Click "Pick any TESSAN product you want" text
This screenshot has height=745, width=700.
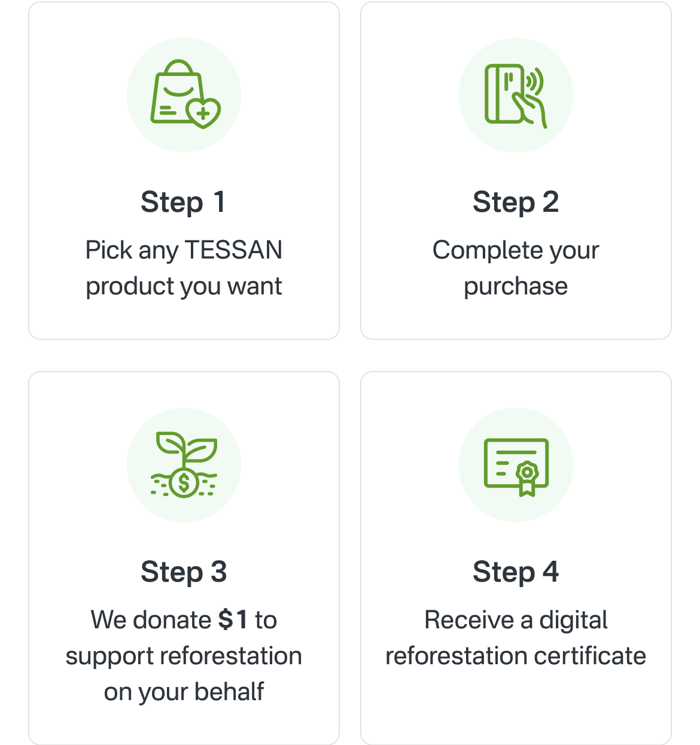tap(184, 267)
